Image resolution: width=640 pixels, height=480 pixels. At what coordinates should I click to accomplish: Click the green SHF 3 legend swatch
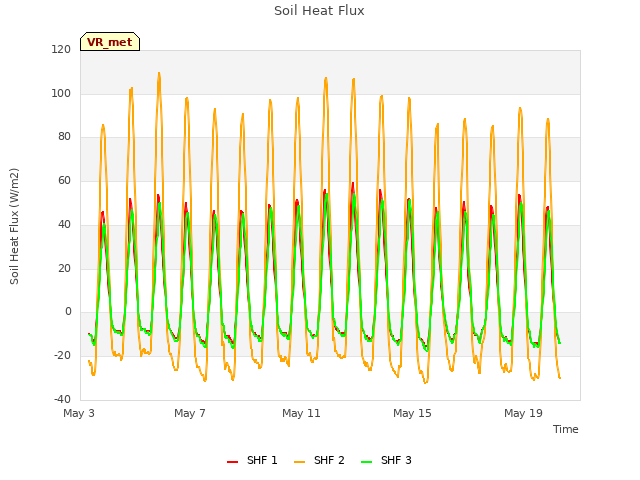click(367, 462)
